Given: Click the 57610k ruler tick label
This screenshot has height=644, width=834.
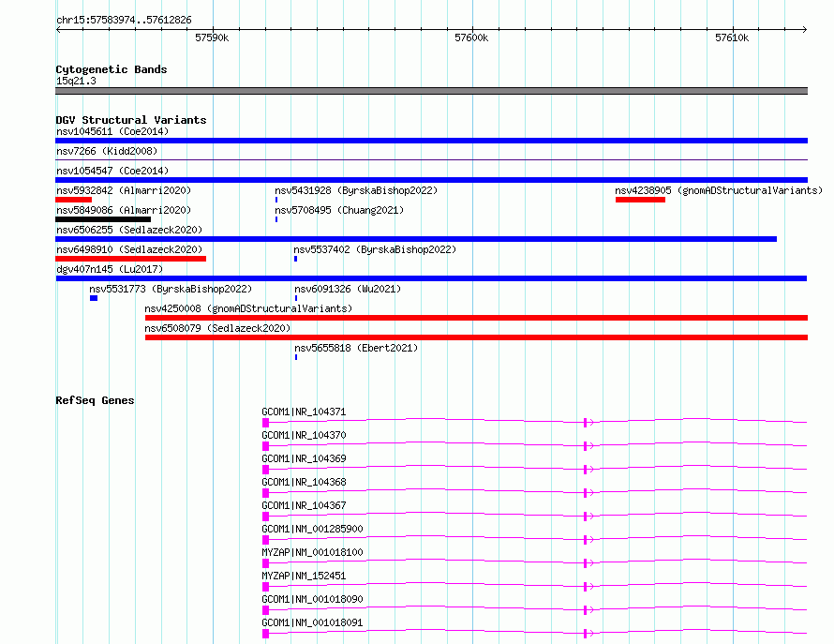Looking at the screenshot, I should [x=732, y=37].
